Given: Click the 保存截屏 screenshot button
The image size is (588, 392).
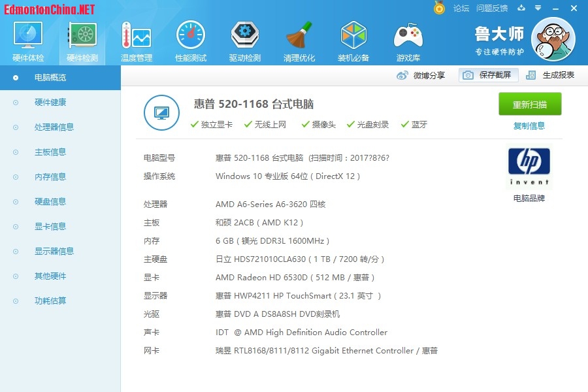Looking at the screenshot, I should click(488, 75).
